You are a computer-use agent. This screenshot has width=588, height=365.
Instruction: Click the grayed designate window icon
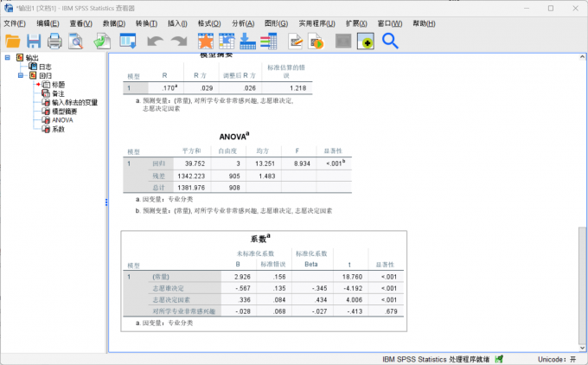[343, 41]
